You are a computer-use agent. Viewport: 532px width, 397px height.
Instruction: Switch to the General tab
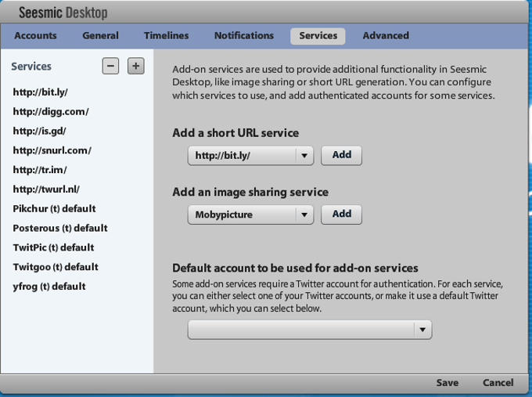(100, 36)
